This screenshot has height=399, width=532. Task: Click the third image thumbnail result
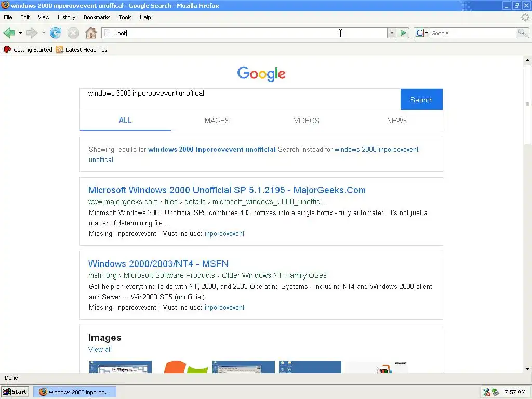[x=244, y=367]
